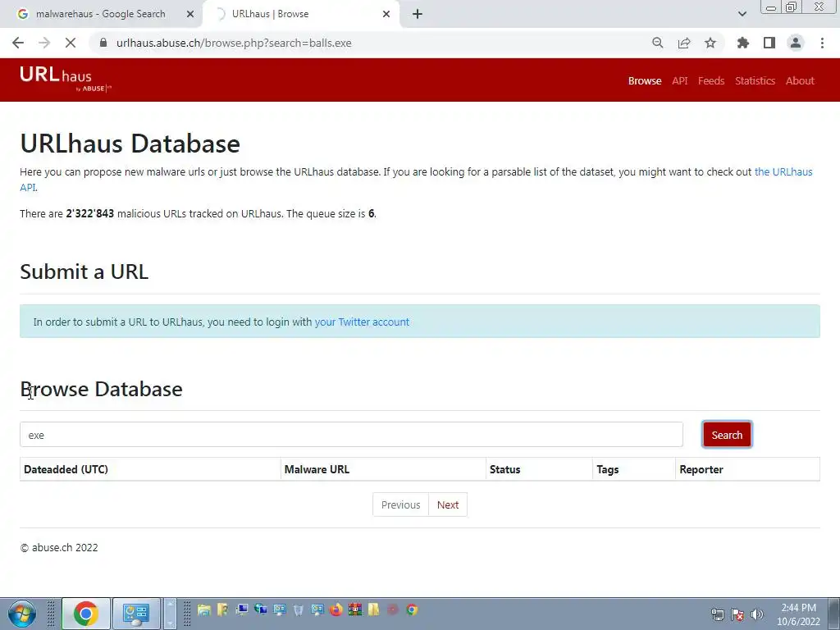The height and width of the screenshot is (630, 840).
Task: Open the tab search chevron
Action: coord(742,14)
